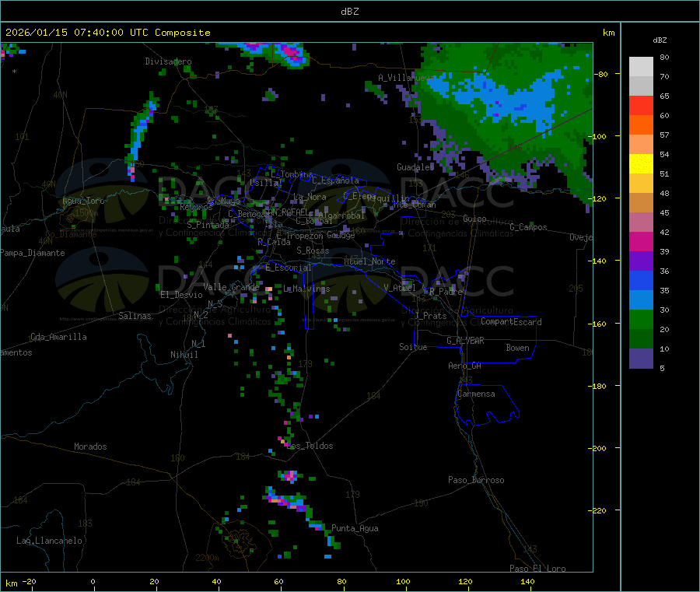Screen dimensions: 700x592
Task: Click the Los_Toldos label
Action: (310, 446)
